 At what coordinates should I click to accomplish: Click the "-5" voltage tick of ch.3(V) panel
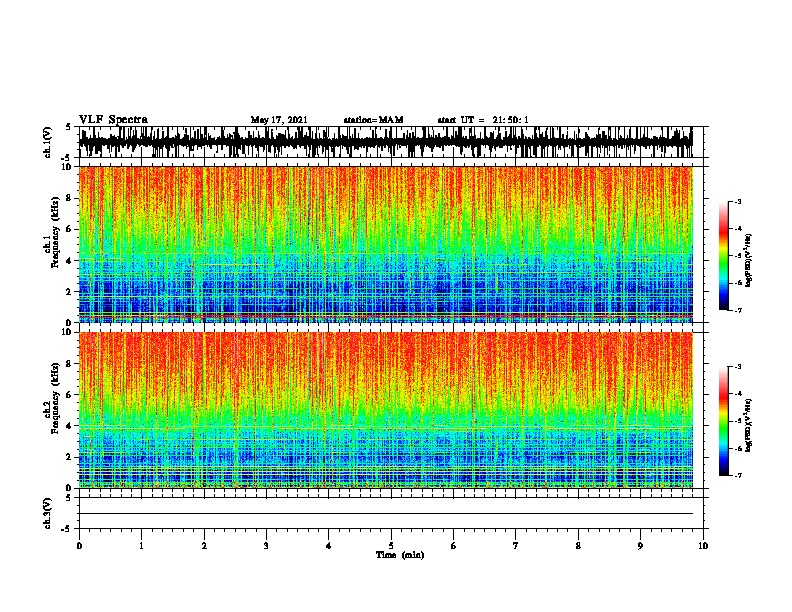point(67,529)
